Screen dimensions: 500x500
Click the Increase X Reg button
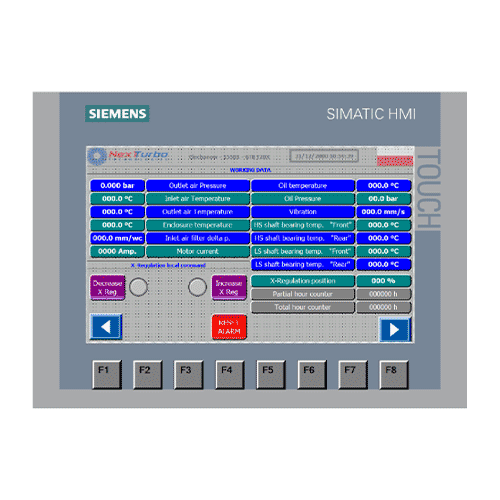(x=229, y=287)
